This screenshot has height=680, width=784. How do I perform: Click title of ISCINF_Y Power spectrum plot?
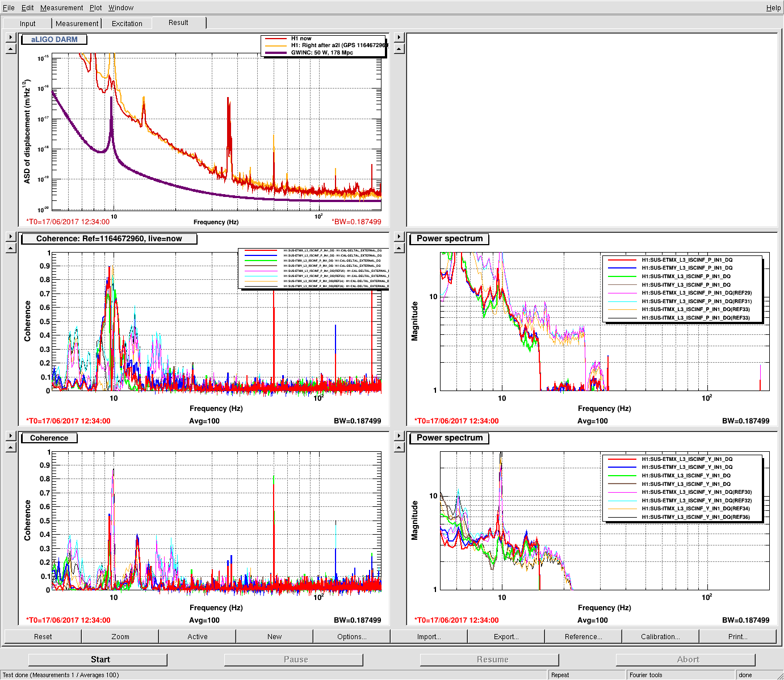(450, 438)
